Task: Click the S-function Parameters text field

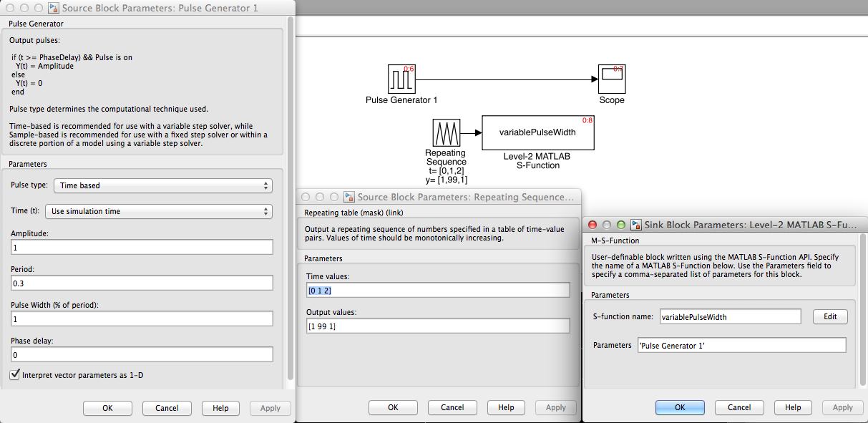Action: 741,345
